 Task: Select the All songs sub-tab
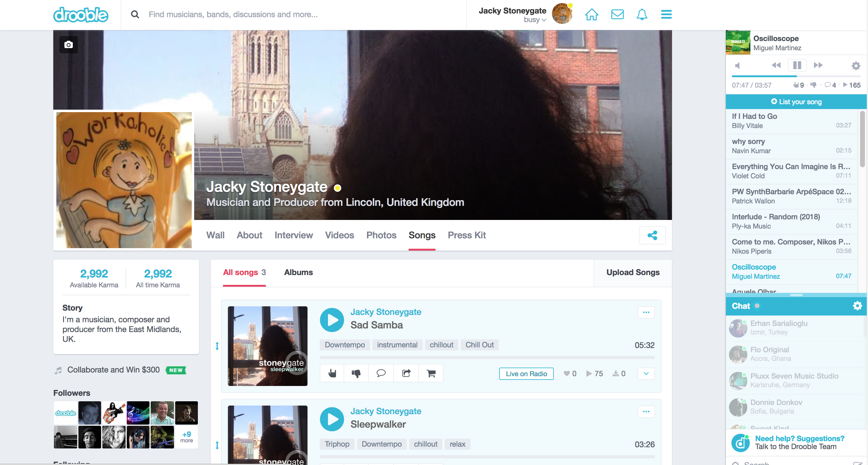point(244,273)
